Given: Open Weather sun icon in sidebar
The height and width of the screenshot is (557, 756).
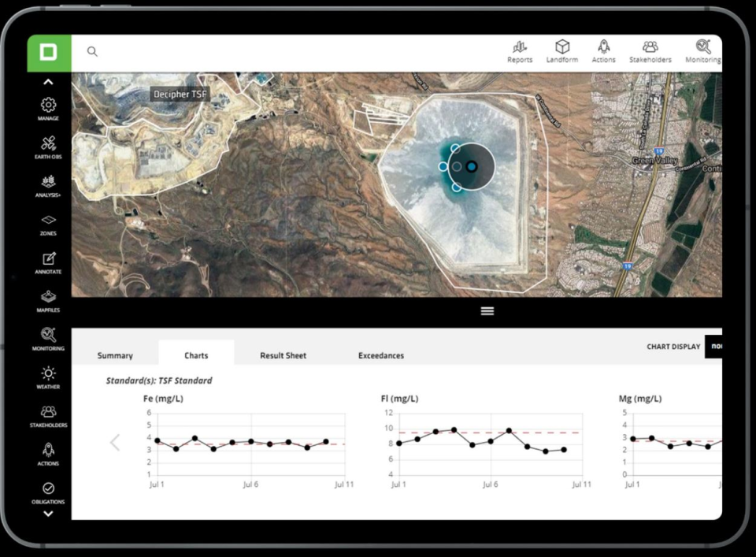Looking at the screenshot, I should [48, 378].
